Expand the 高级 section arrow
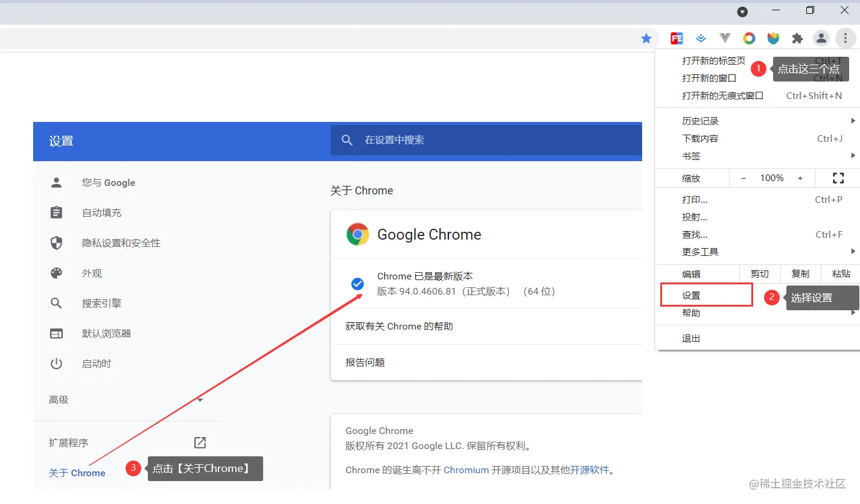Screen dimensions: 860x504 [x=200, y=400]
